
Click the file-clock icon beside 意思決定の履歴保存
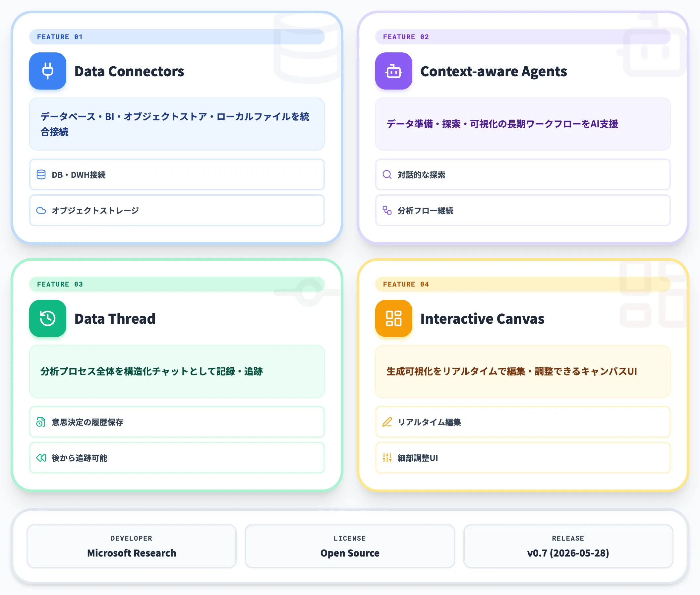41,422
